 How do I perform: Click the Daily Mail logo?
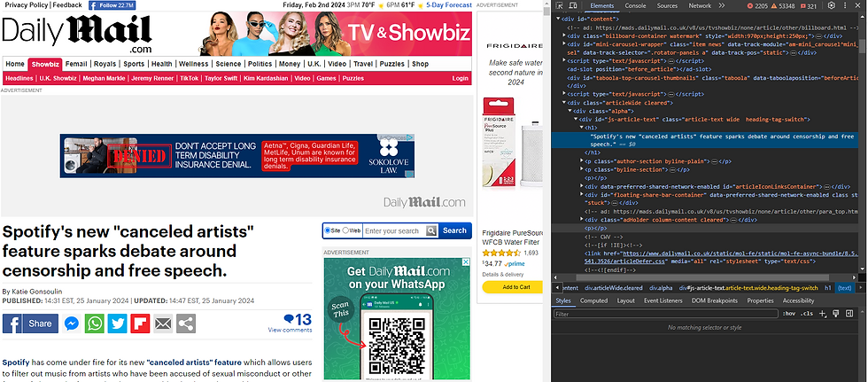(78, 33)
